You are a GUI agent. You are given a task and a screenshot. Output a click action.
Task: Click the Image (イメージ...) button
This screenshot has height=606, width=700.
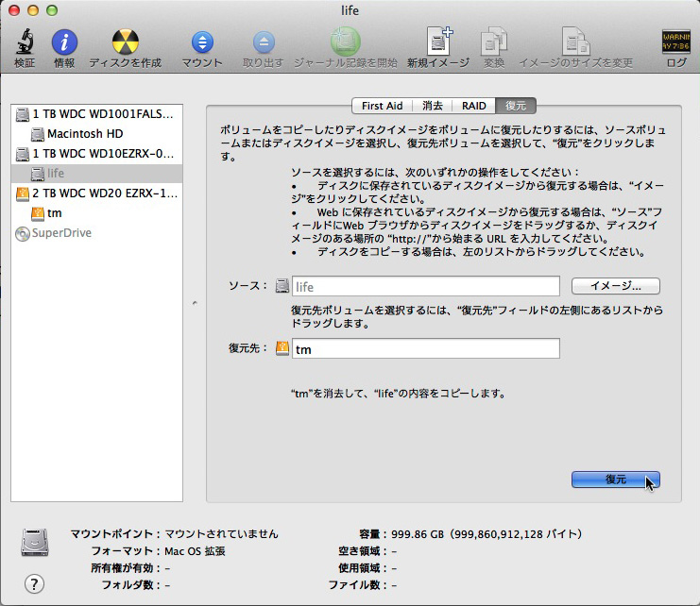[615, 286]
